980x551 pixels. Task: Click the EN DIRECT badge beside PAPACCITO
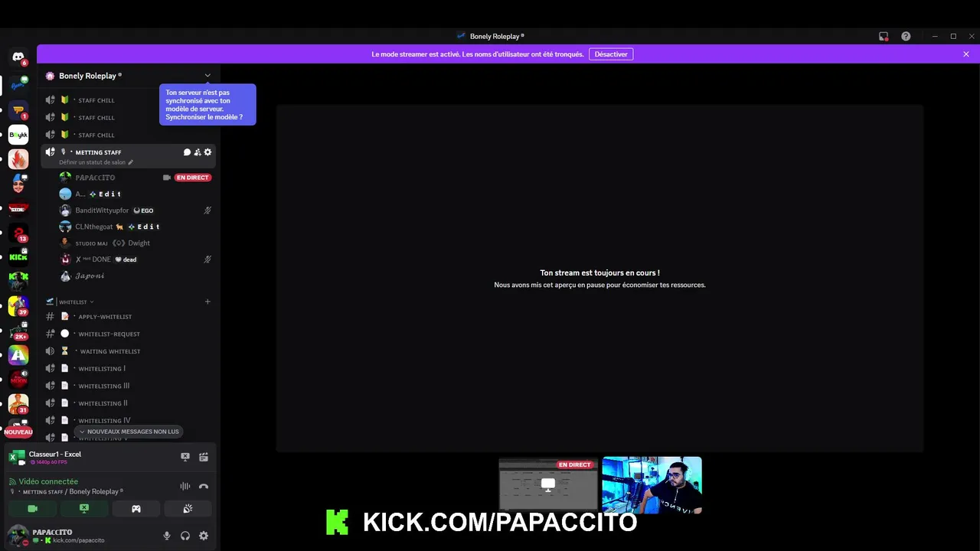192,178
